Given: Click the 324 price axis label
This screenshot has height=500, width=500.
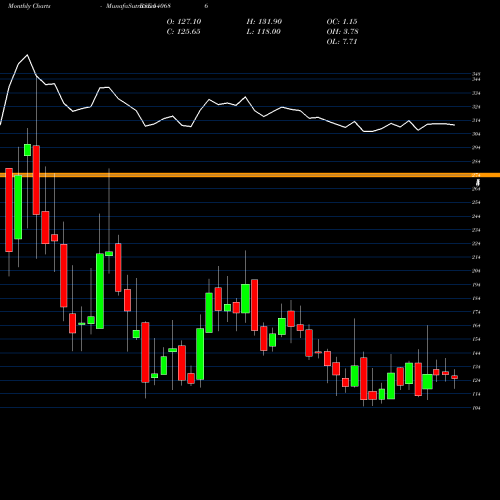Looking at the screenshot, I should (x=476, y=107).
